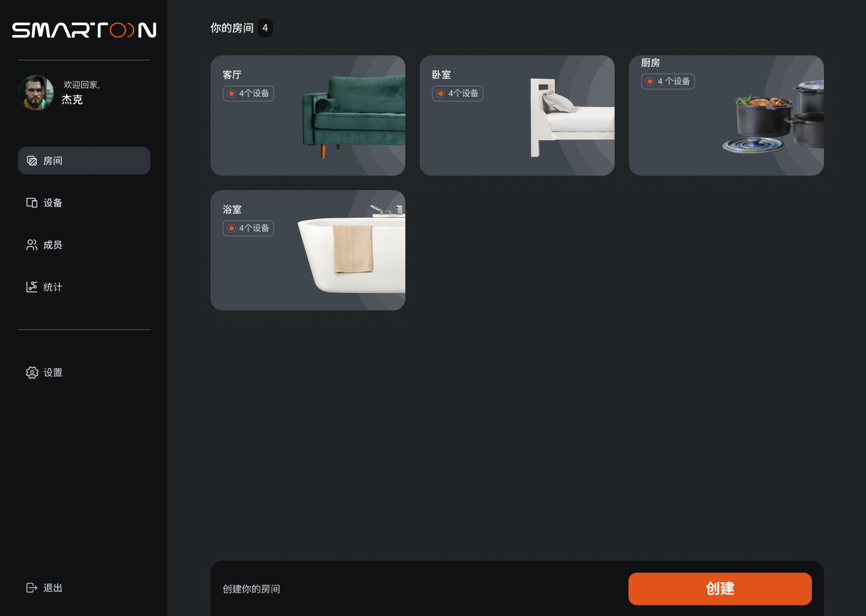This screenshot has width=866, height=616.
Task: Go to the 成员 menu item
Action: coord(53,245)
